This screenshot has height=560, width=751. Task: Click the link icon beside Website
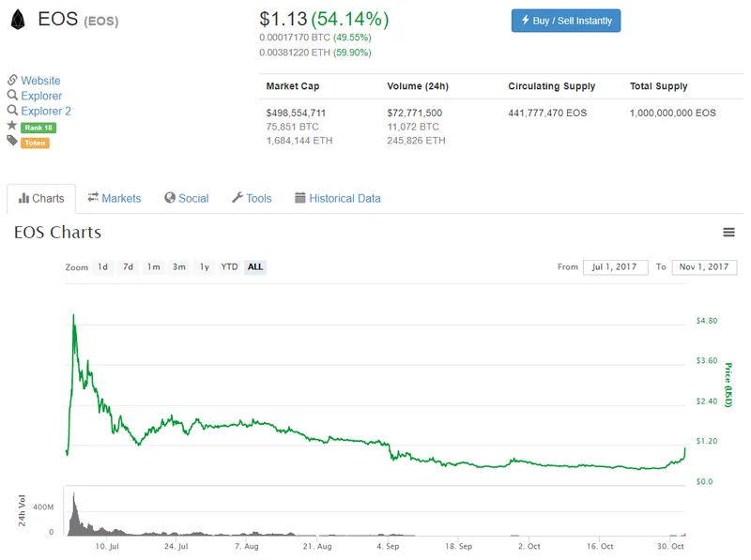[12, 80]
